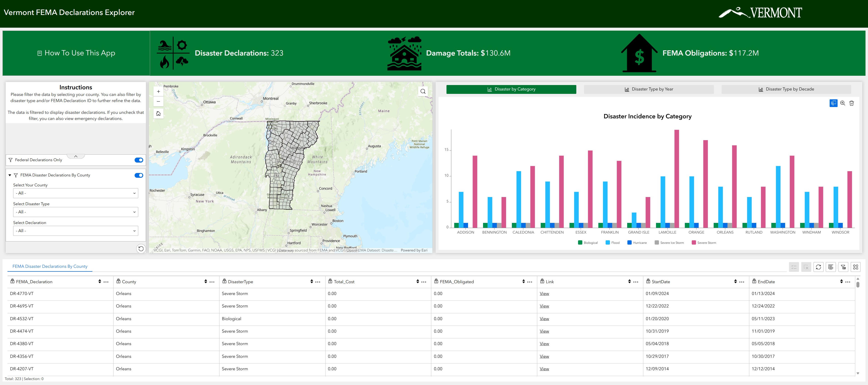Toggle Flood series in chart legend
This screenshot has height=385, width=868.
pyautogui.click(x=612, y=243)
